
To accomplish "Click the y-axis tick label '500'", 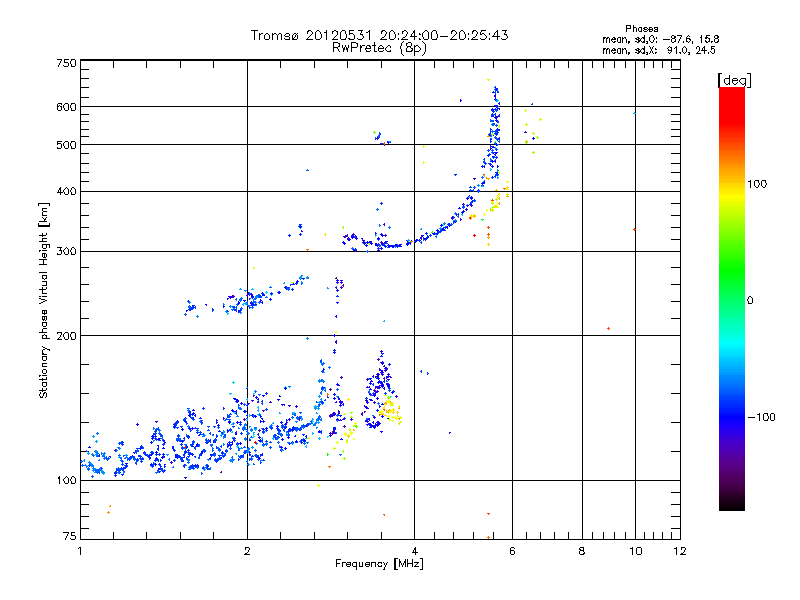I will (66, 145).
